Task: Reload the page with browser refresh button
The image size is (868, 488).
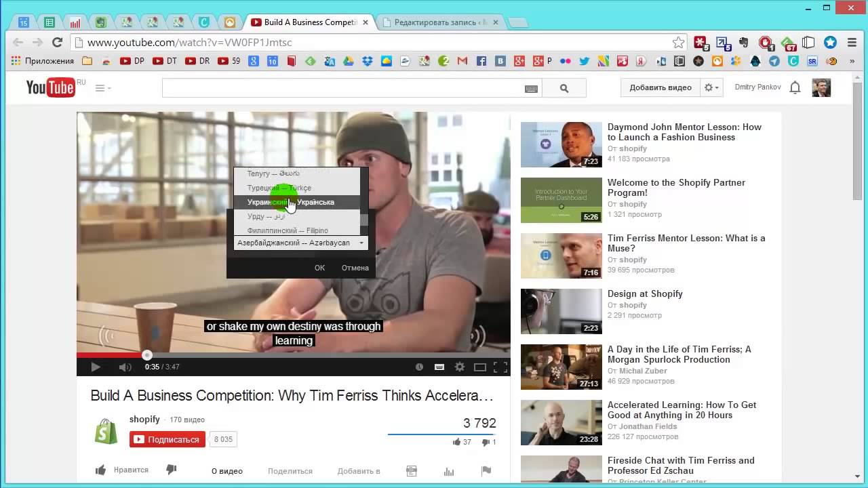Action: 58,42
